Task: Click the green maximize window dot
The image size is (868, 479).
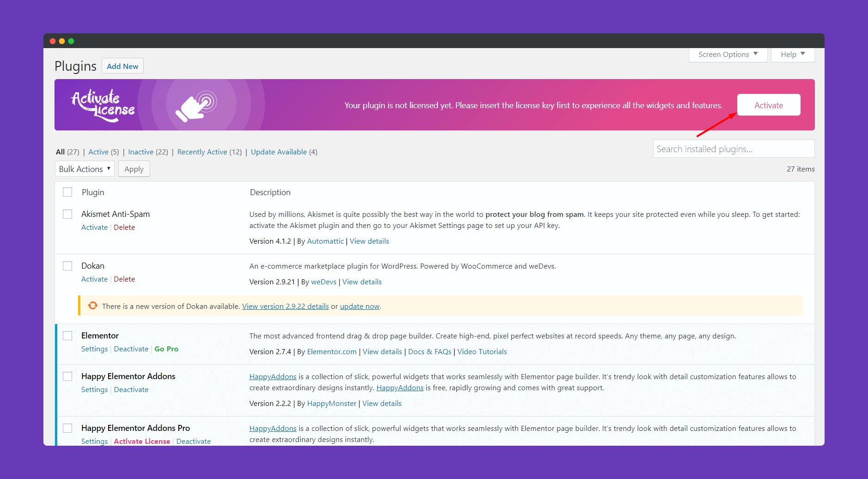Action: [71, 41]
